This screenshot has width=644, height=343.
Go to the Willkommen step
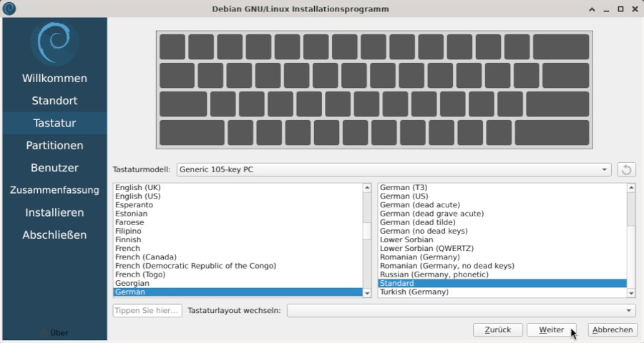[54, 79]
